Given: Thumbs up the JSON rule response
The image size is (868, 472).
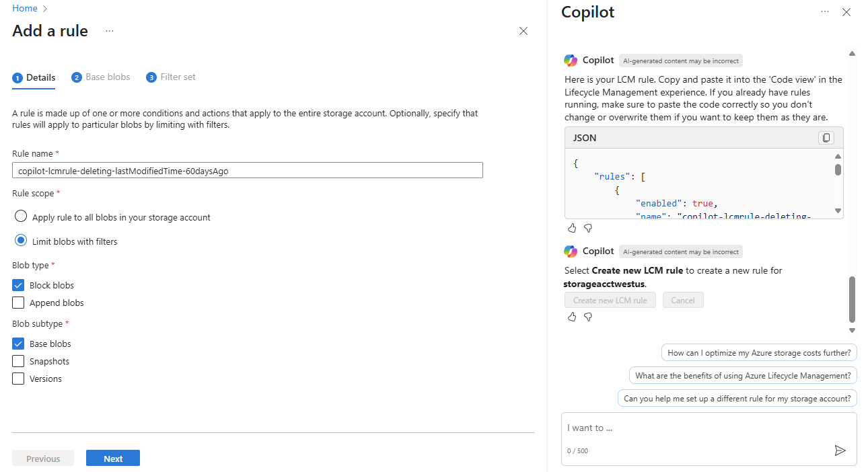Looking at the screenshot, I should [x=572, y=228].
